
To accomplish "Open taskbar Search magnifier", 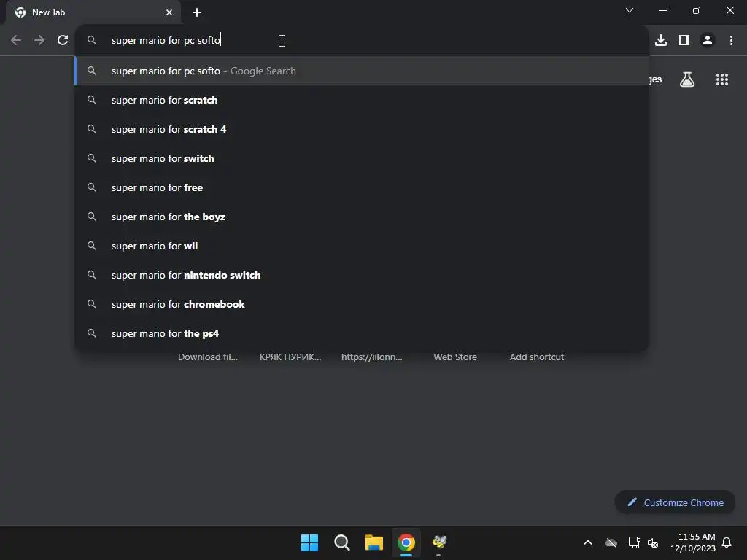I will [341, 542].
